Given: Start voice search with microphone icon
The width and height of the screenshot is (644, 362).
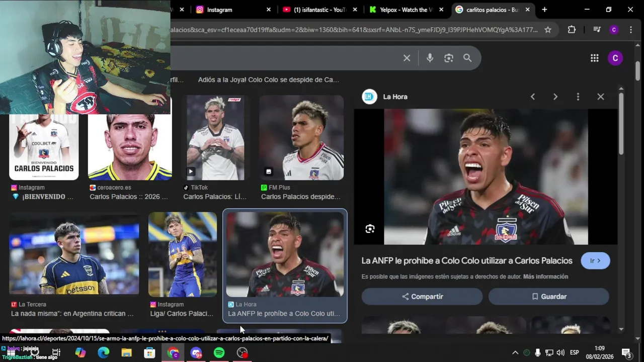Looking at the screenshot, I should click(430, 58).
